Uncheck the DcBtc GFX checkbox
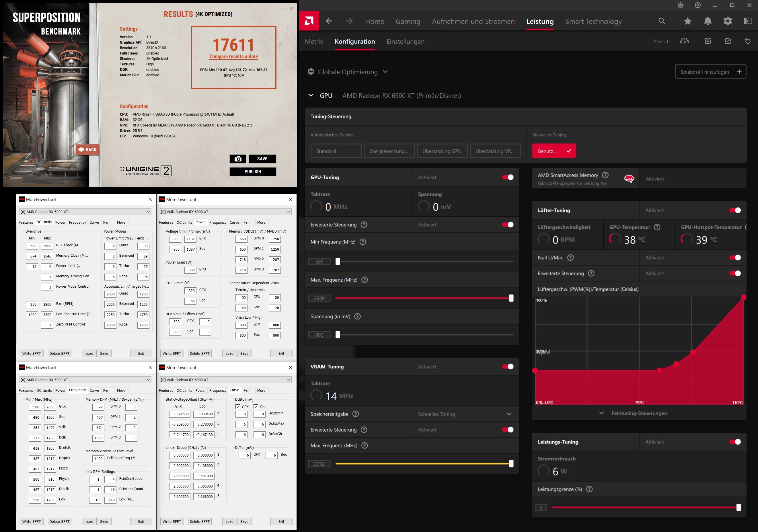Viewport: 758px width, 532px height. (x=238, y=406)
